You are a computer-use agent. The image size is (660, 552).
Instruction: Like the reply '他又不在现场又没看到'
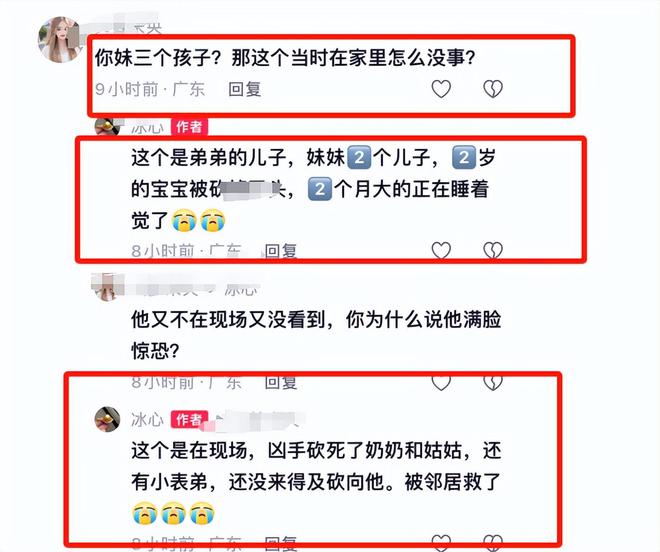click(x=441, y=382)
